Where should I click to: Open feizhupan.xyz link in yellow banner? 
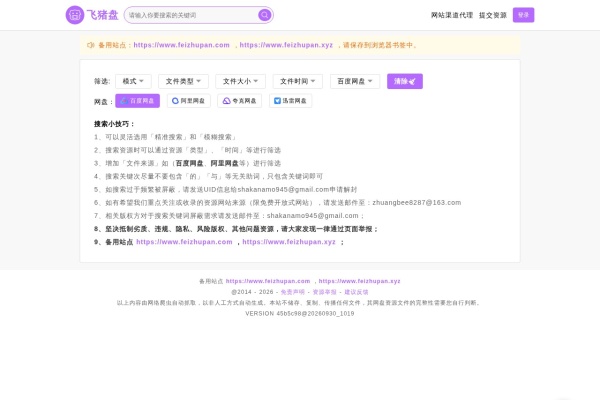tap(286, 45)
